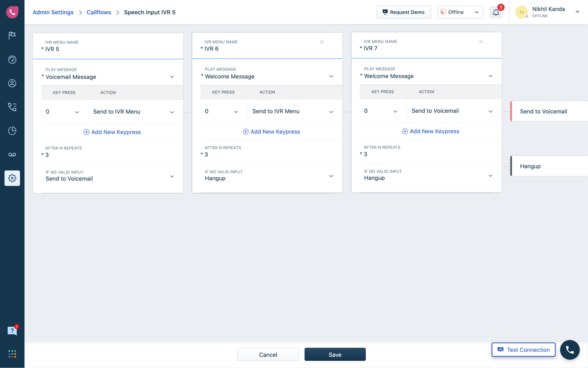Open the dashboard gauge icon
This screenshot has height=368, width=588.
12,59
